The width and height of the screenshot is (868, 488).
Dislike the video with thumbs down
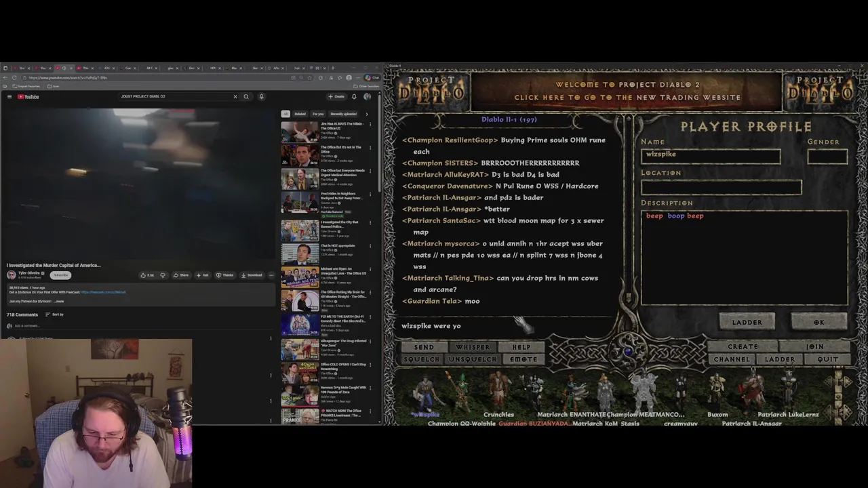[162, 275]
